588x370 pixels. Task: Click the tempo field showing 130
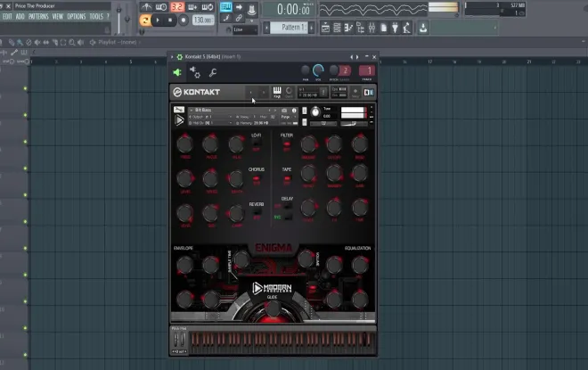tap(203, 20)
